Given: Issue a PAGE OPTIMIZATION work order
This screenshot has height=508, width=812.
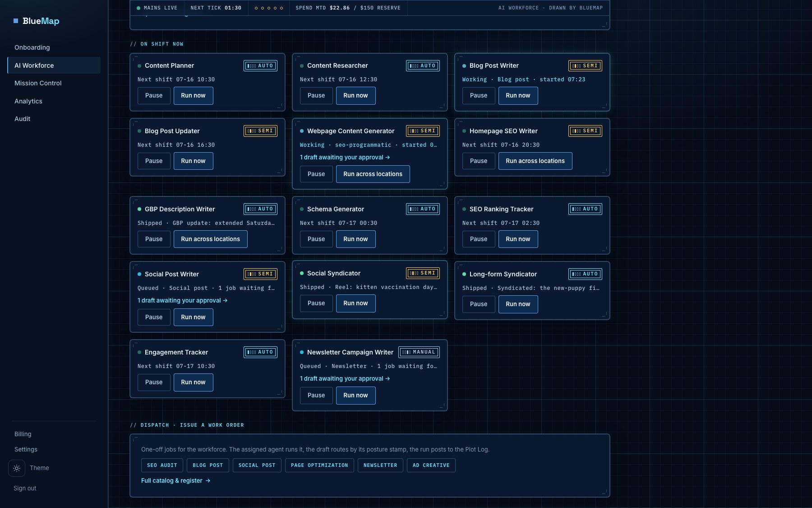Looking at the screenshot, I should 319,466.
